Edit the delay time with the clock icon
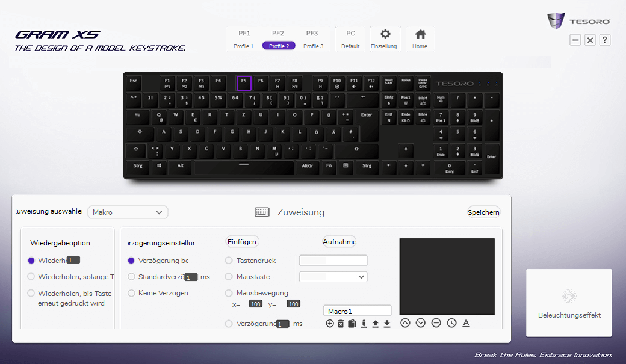The height and width of the screenshot is (364, 626). tap(451, 323)
